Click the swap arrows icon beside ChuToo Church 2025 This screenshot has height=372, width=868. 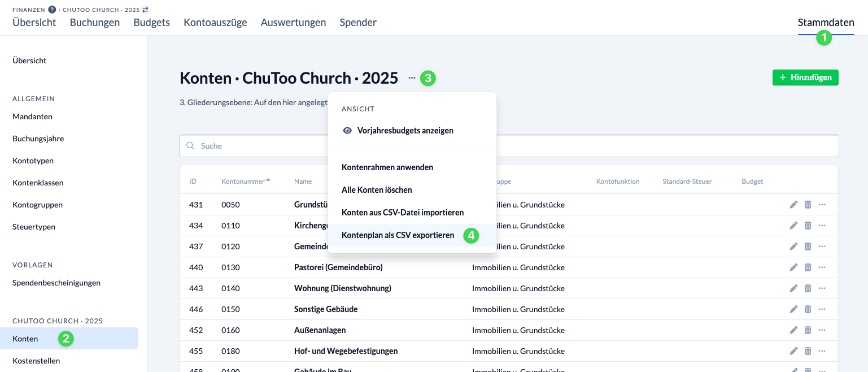pos(146,10)
